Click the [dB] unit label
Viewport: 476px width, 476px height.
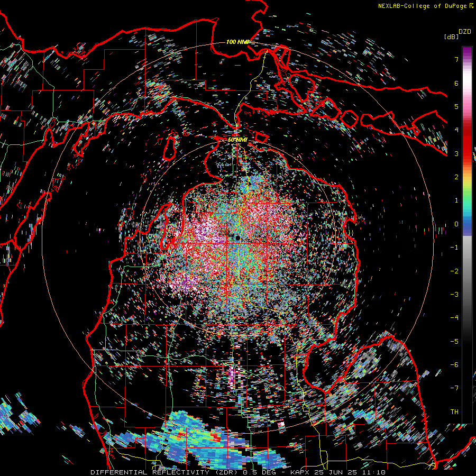[451, 36]
